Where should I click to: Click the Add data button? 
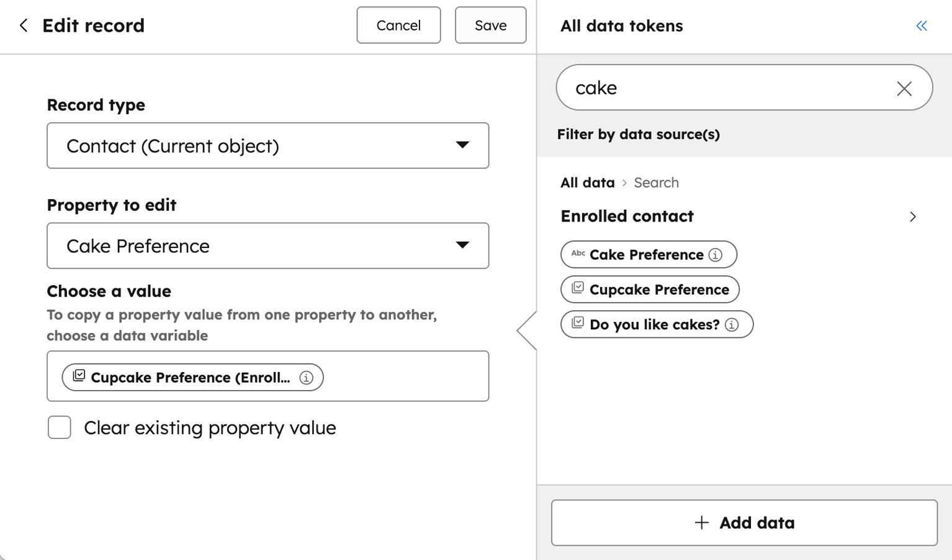(744, 522)
